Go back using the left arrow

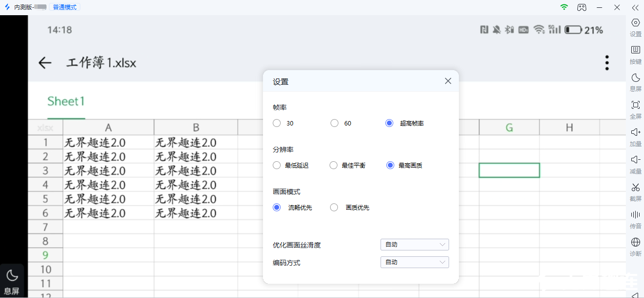pyautogui.click(x=45, y=63)
